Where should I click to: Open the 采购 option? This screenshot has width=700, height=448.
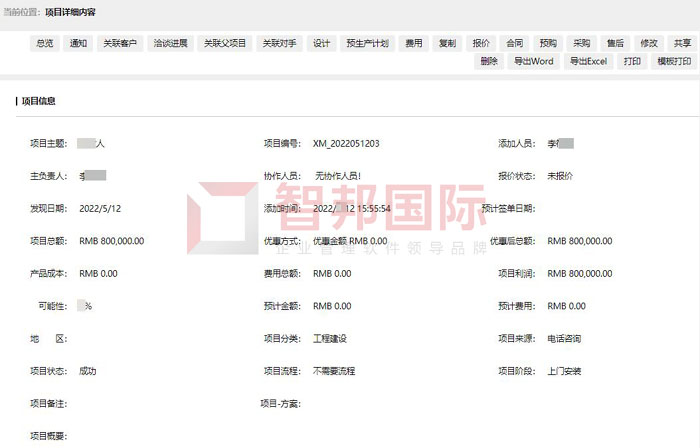[581, 44]
